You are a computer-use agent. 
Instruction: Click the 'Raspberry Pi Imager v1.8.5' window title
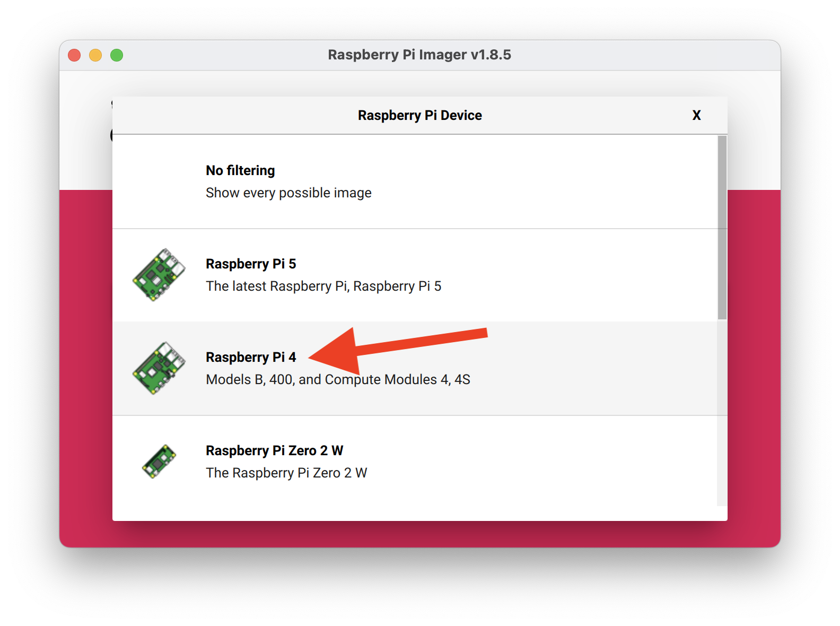pos(419,55)
